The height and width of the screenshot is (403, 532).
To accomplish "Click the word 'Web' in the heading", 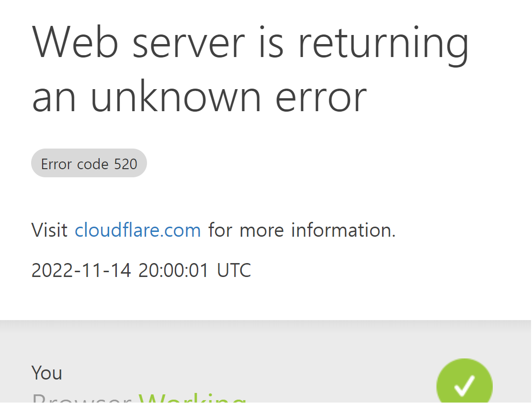I will 75,43.
